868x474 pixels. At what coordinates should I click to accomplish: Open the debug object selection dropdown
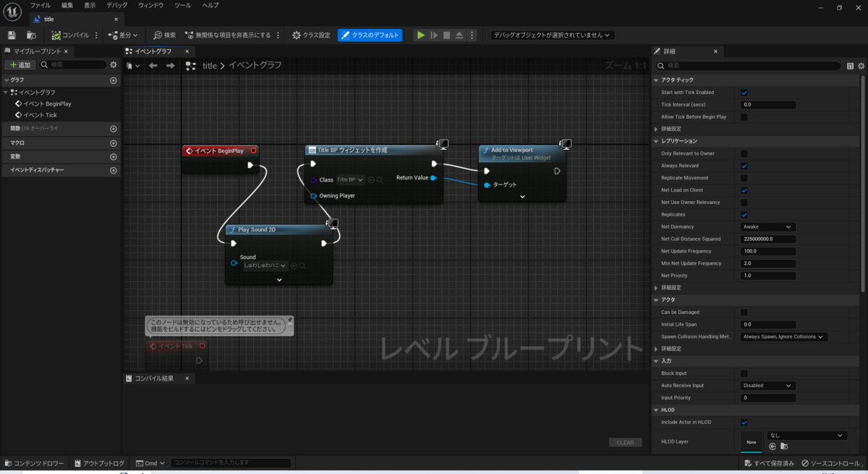[x=552, y=35]
